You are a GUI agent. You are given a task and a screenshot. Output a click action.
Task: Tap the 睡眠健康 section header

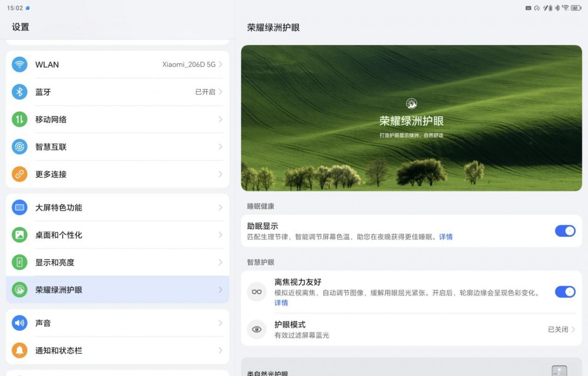(x=261, y=206)
